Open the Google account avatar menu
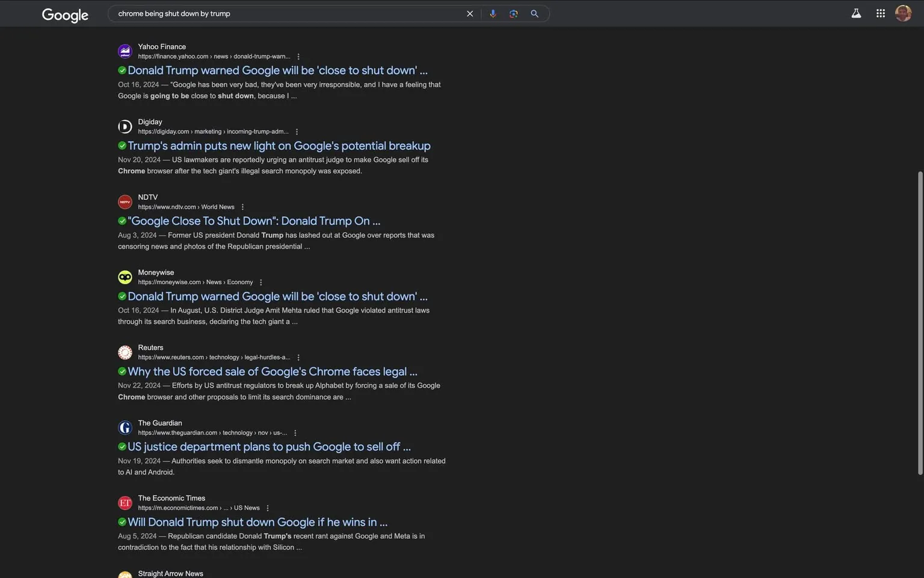This screenshot has height=578, width=924. tap(903, 13)
